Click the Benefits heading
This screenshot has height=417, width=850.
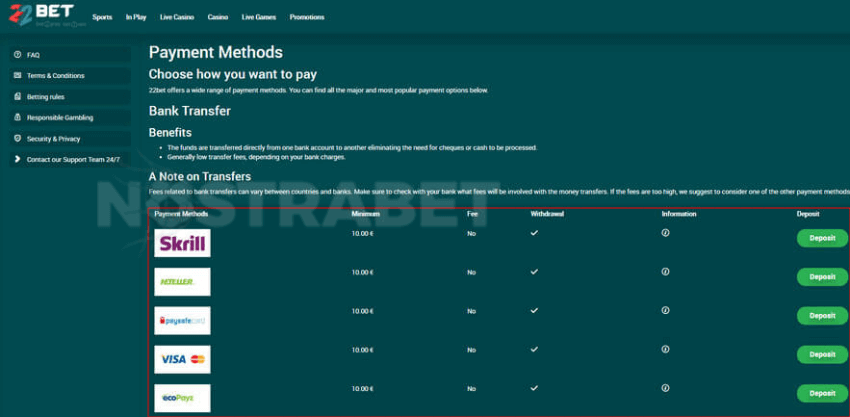pyautogui.click(x=170, y=133)
